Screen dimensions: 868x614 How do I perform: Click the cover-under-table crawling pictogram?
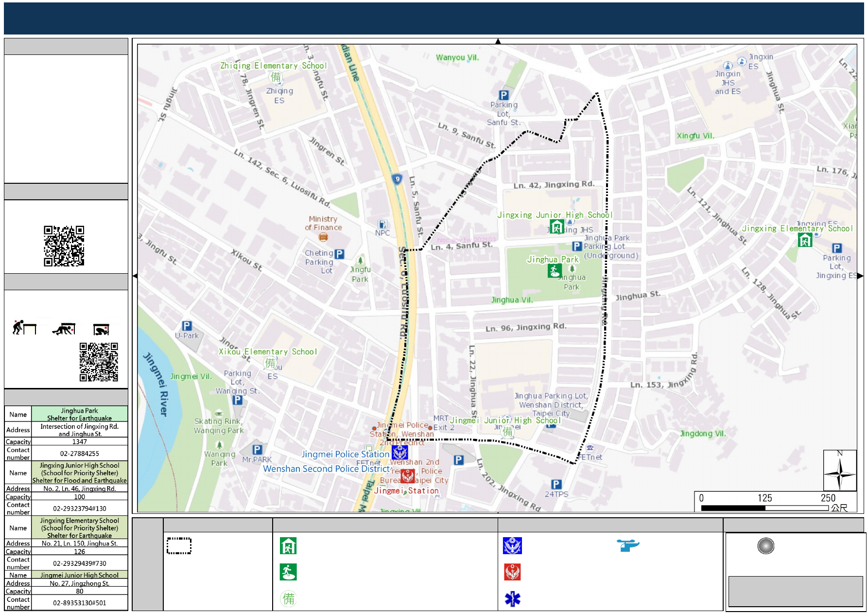pos(64,329)
